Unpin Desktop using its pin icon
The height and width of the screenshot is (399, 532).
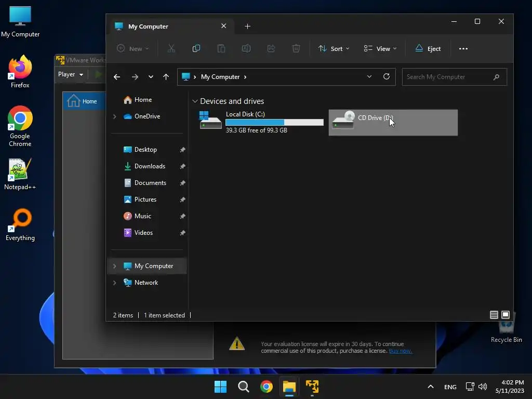(x=182, y=150)
